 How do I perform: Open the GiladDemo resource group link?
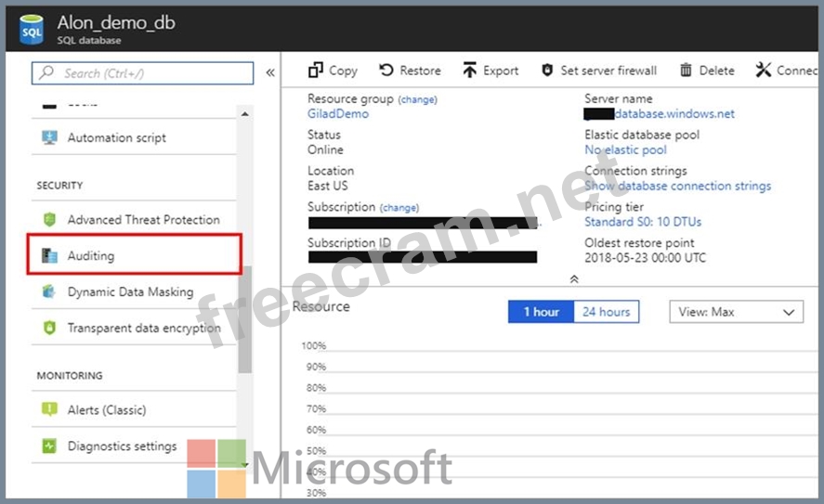338,113
